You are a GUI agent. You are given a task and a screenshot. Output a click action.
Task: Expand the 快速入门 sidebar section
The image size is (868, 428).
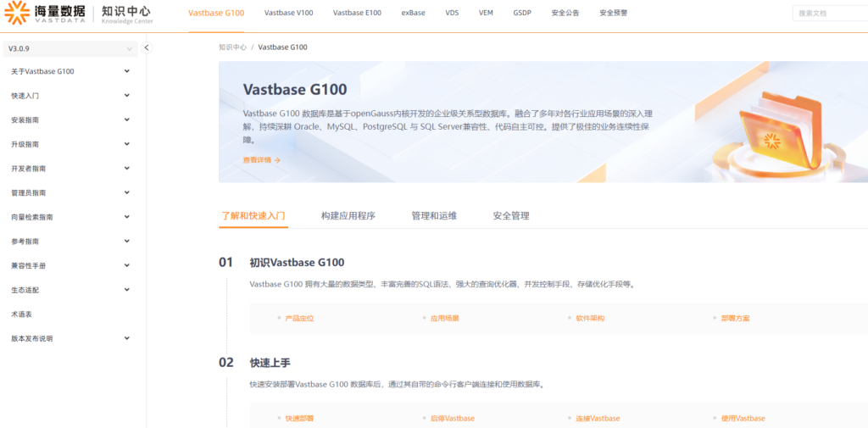pos(70,96)
